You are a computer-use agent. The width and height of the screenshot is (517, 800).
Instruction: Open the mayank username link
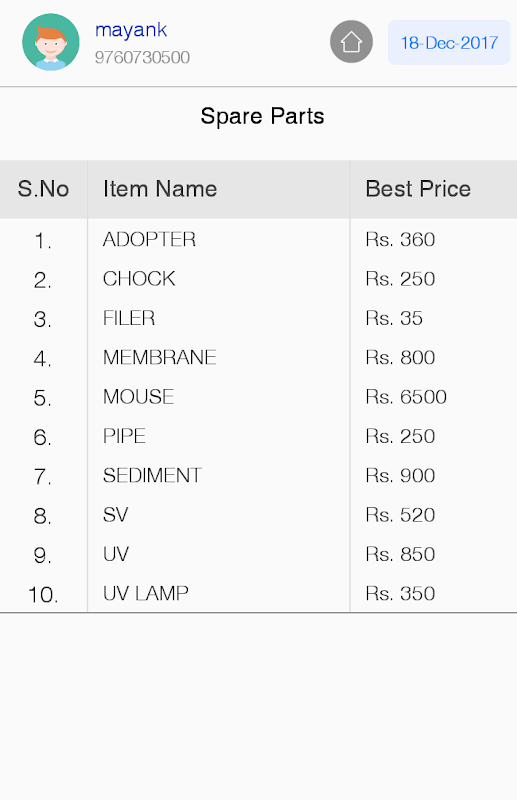coord(131,30)
